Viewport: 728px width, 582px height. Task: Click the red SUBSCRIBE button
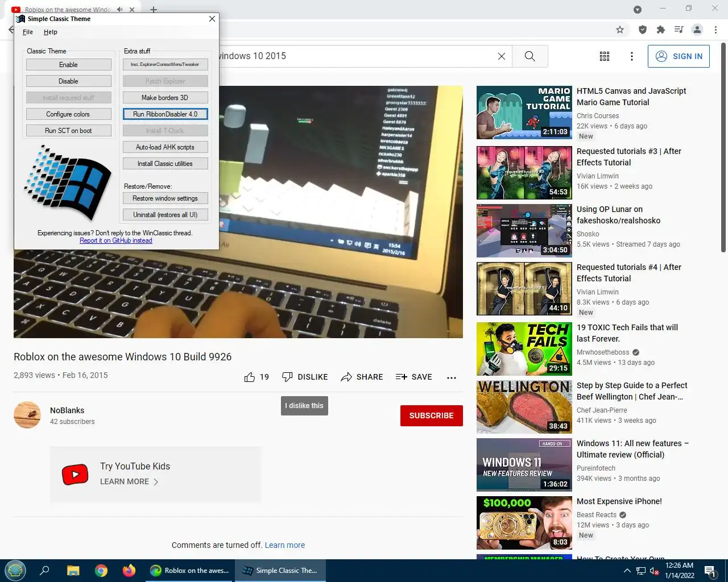[x=432, y=415]
